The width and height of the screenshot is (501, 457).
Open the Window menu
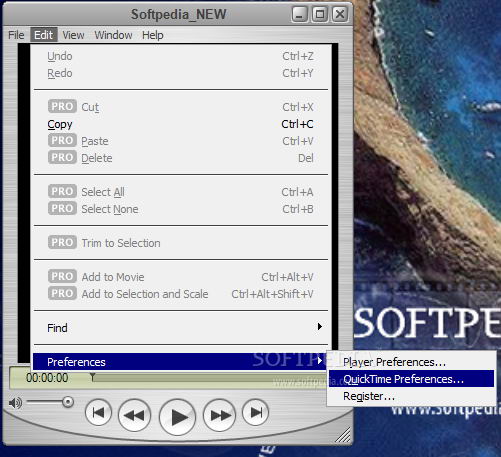click(x=113, y=35)
